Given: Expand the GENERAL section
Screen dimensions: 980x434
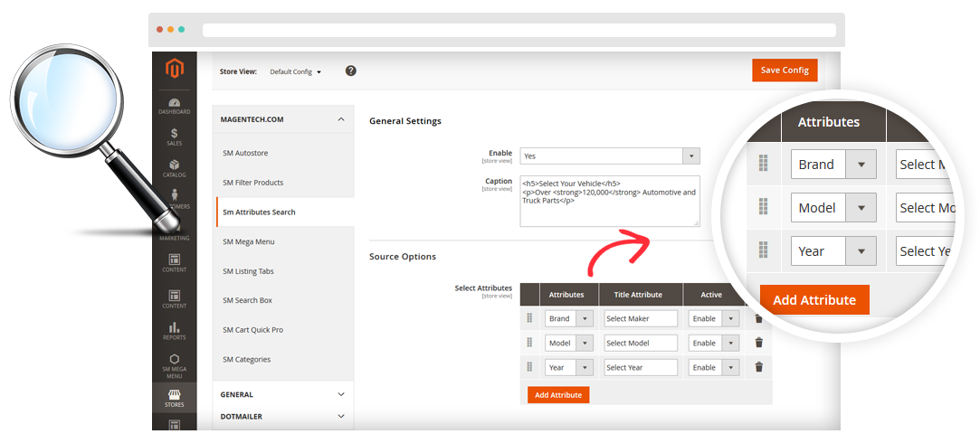Looking at the screenshot, I should coord(283,394).
